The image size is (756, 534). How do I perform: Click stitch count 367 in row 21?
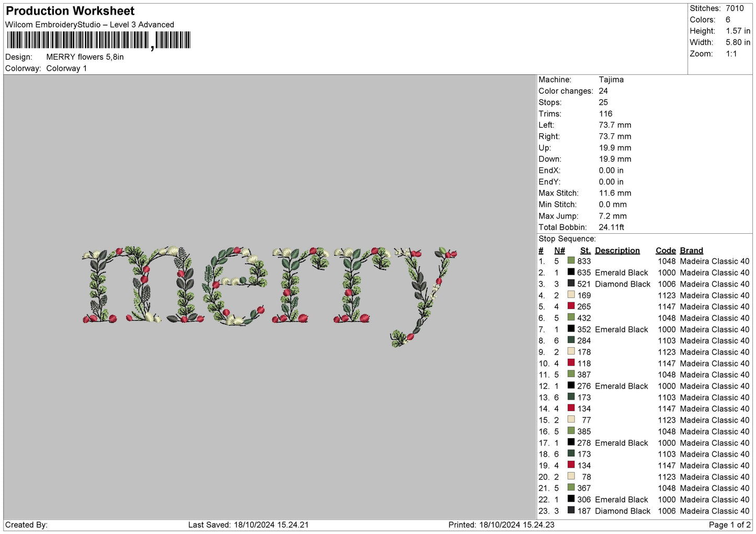click(x=584, y=488)
